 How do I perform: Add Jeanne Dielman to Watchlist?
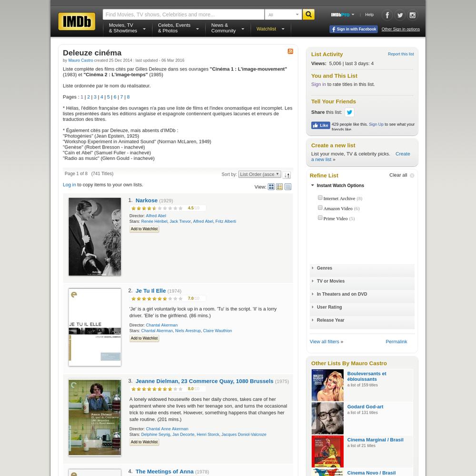coord(144,442)
